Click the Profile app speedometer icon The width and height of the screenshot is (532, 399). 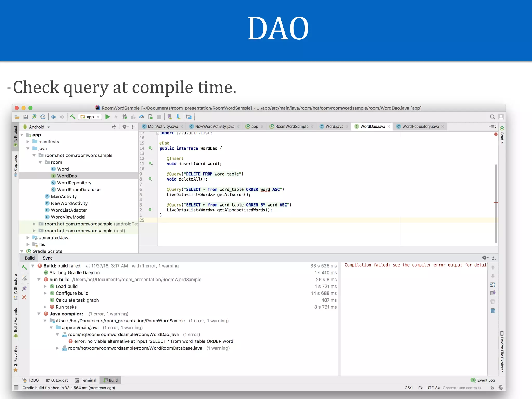point(142,117)
